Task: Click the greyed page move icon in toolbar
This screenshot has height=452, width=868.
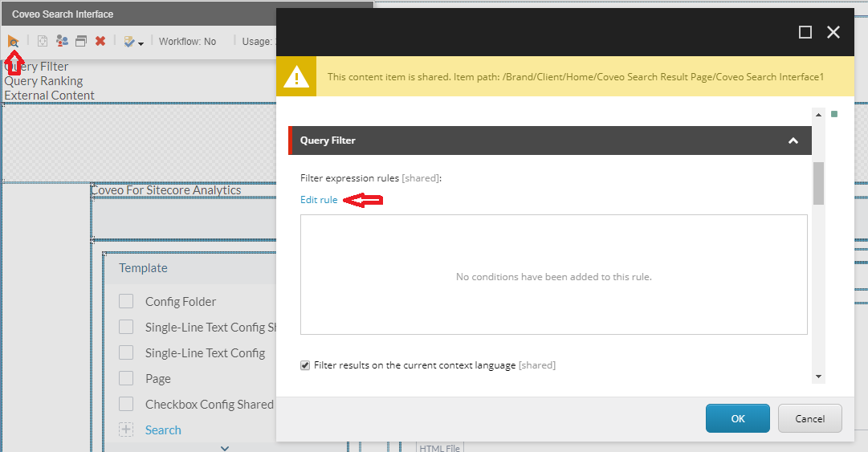Action: pos(43,41)
